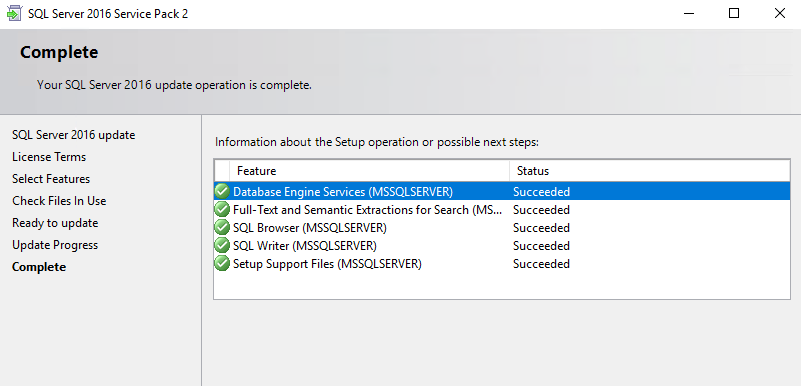This screenshot has width=801, height=386.
Task: Click green check icon for Setup Support Files
Action: (x=222, y=263)
